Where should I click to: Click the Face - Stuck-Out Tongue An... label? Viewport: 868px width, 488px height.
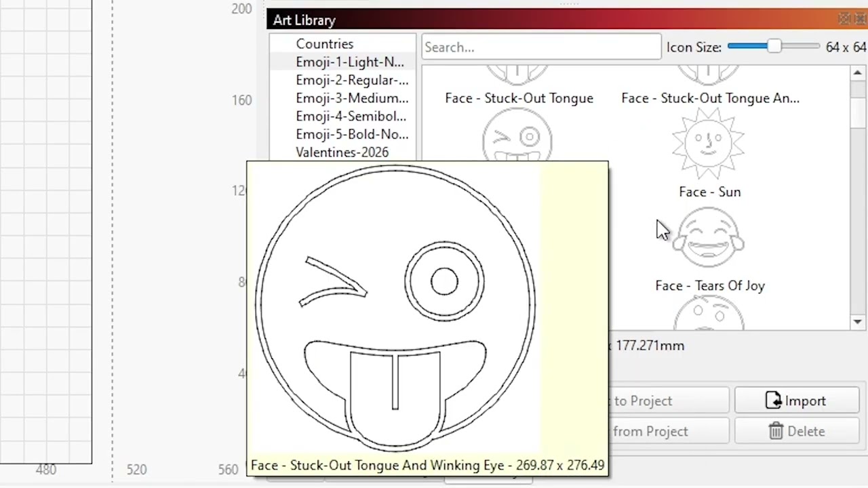(x=710, y=98)
